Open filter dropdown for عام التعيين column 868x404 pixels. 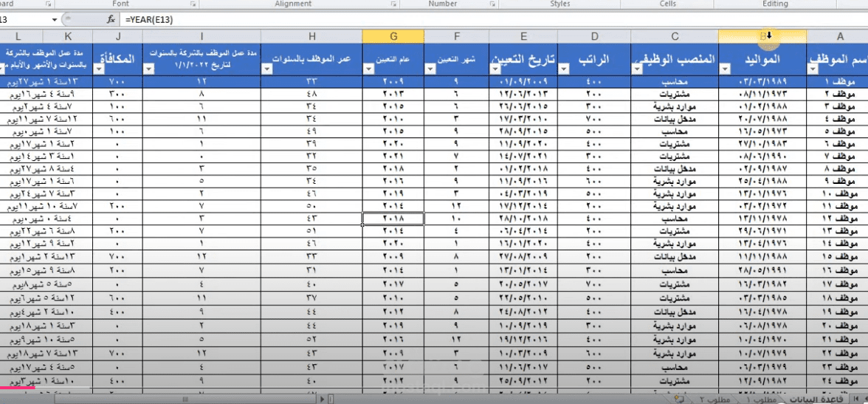369,69
